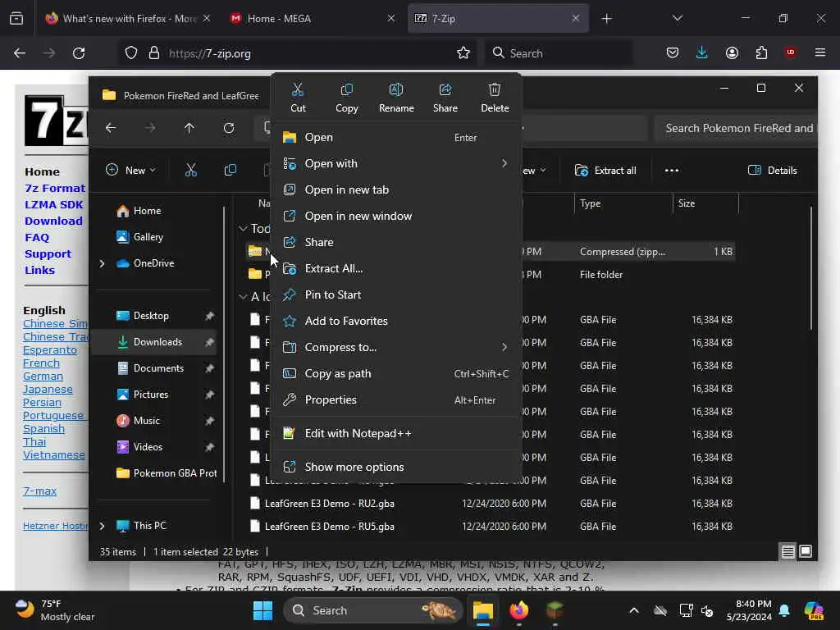Go back in File Explorer
The height and width of the screenshot is (630, 840).
tap(111, 128)
